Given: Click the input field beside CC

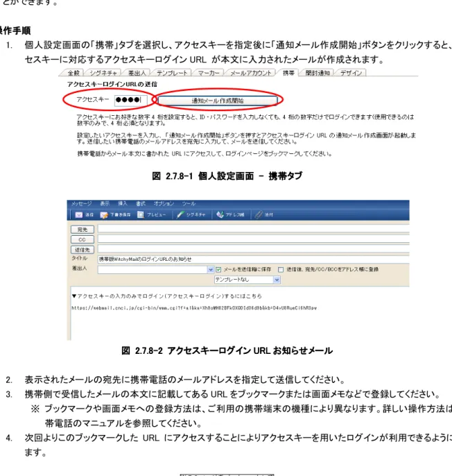Looking at the screenshot, I should point(253,239).
